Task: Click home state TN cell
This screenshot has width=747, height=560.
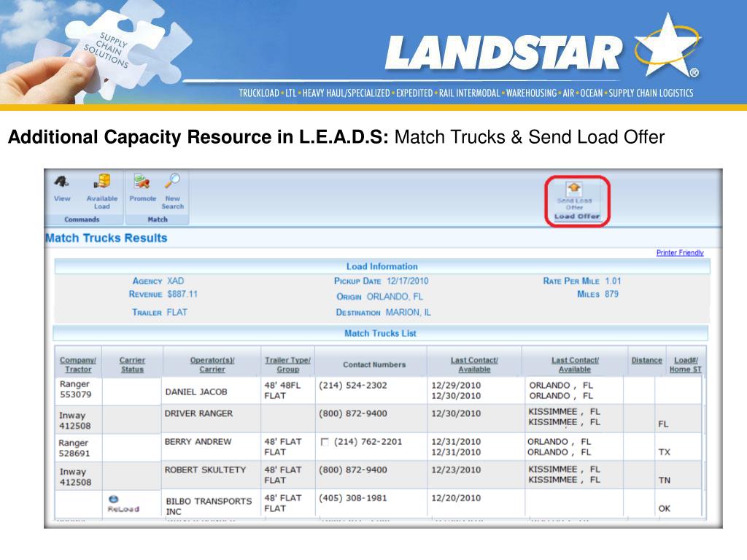Action: click(664, 480)
